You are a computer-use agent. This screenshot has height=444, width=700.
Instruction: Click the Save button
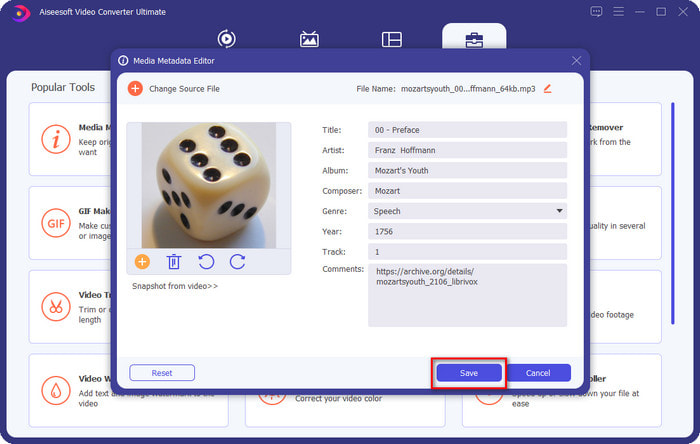click(x=469, y=373)
